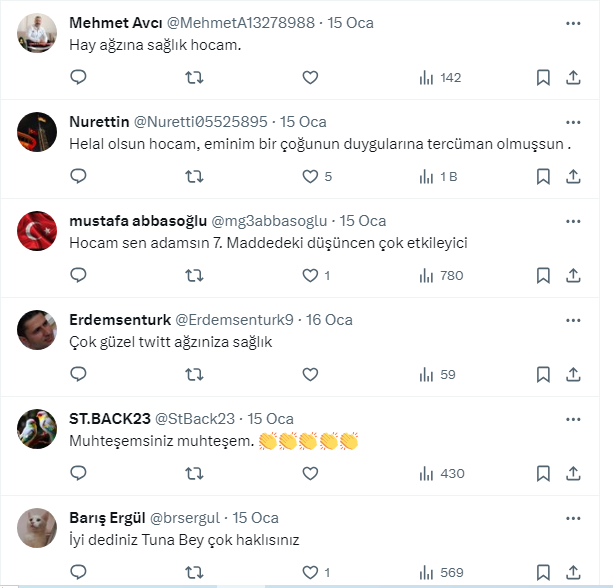Open Mehmet Avcı's profile picture

click(37, 34)
